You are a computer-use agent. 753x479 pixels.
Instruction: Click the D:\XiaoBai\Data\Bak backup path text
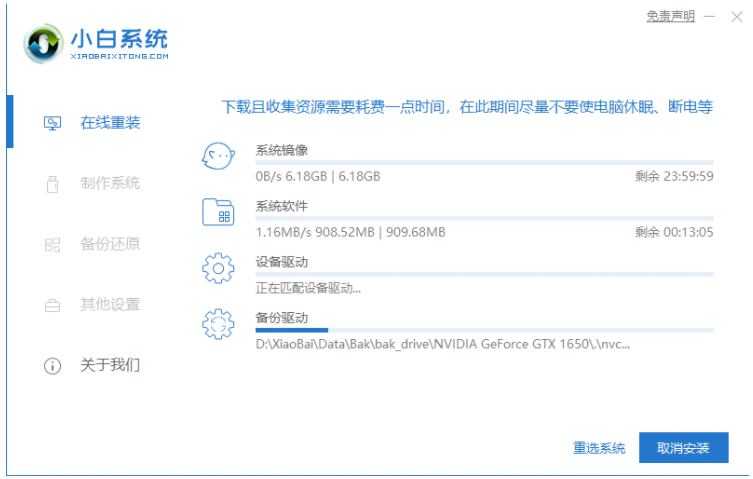tap(443, 344)
